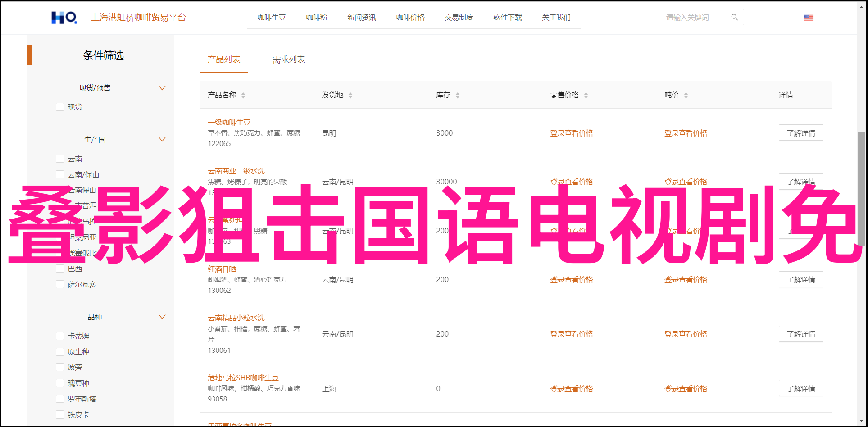Click 了解详情 for 一级咖啡生豆

(x=801, y=133)
